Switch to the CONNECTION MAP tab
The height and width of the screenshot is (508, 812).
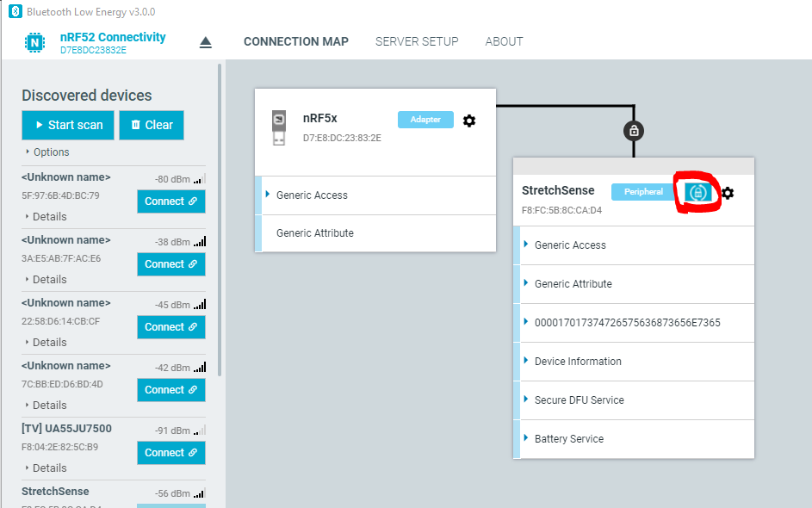[296, 41]
